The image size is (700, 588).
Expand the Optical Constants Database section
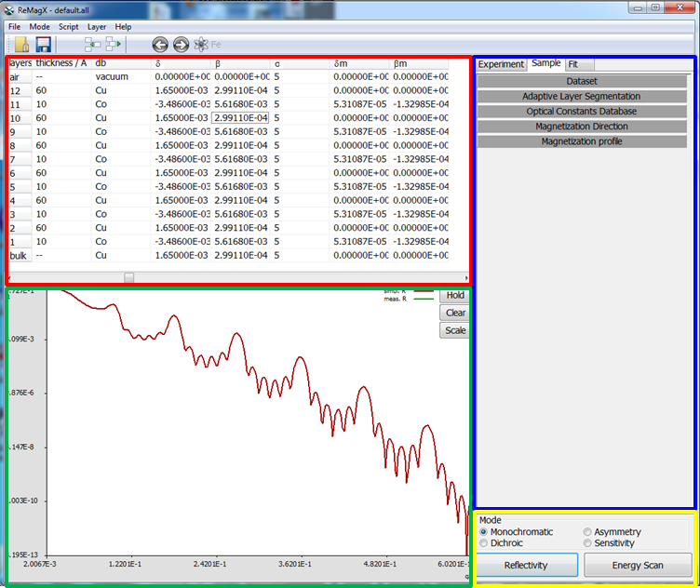pyautogui.click(x=582, y=112)
